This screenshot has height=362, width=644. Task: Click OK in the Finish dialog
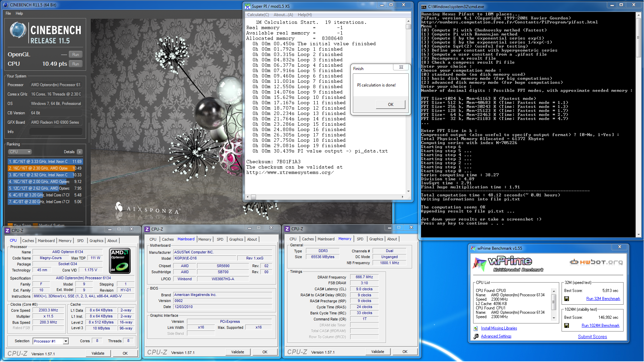click(391, 105)
